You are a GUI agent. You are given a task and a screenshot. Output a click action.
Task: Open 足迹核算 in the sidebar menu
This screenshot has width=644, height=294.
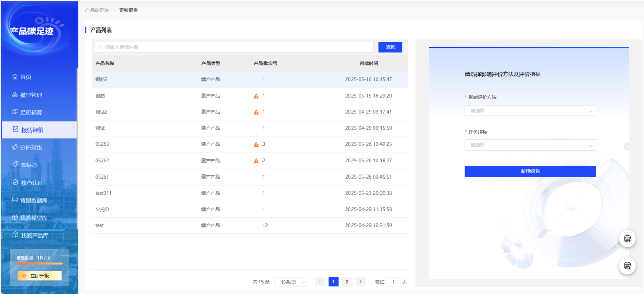[31, 112]
